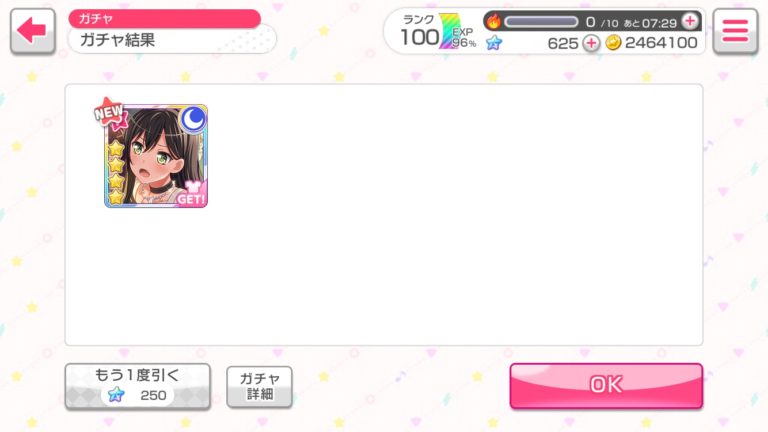768x432 pixels.
Task: Tap the GET costume badge on card
Action: [192, 193]
